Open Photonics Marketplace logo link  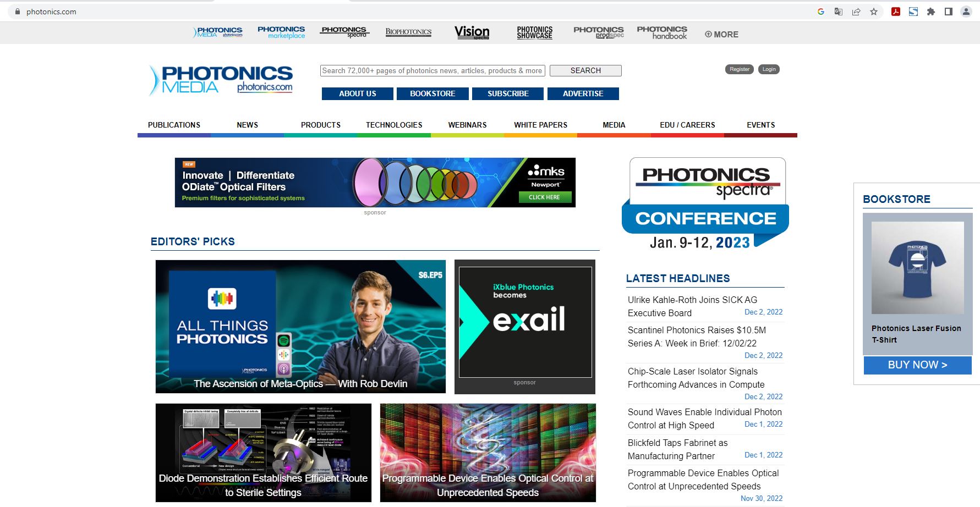coord(281,32)
